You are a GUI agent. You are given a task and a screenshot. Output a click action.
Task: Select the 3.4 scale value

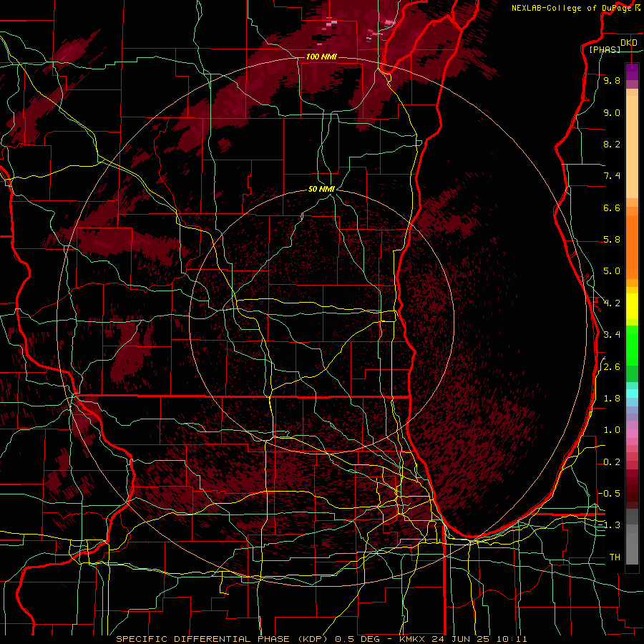(612, 335)
